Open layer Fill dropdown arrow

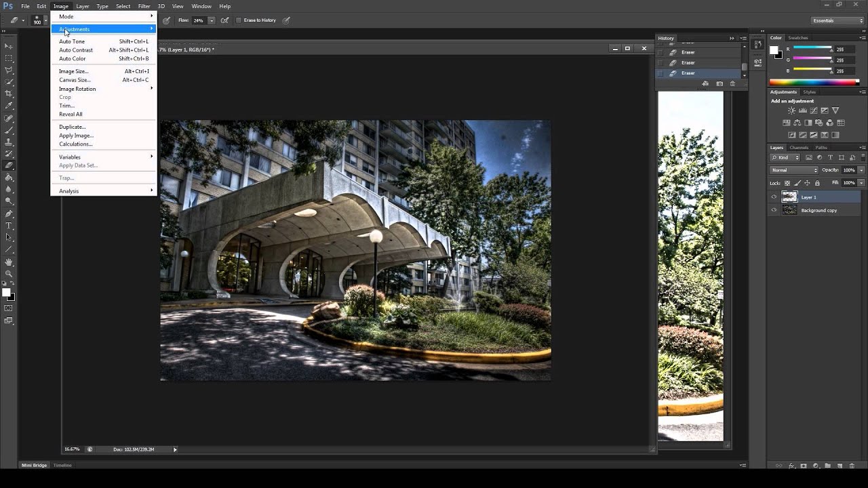point(861,182)
